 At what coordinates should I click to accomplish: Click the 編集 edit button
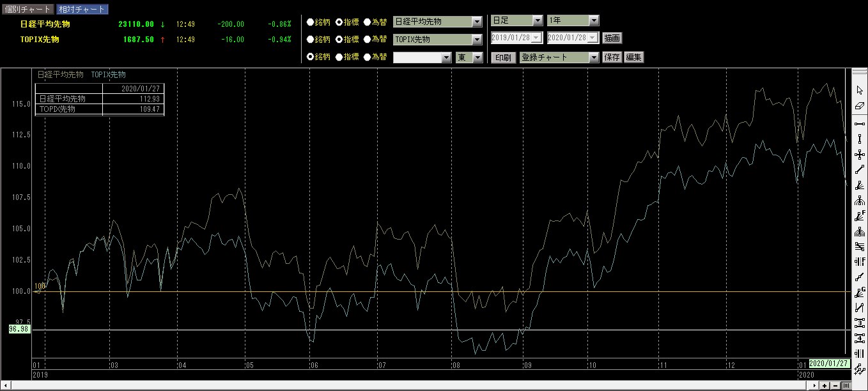pyautogui.click(x=634, y=57)
